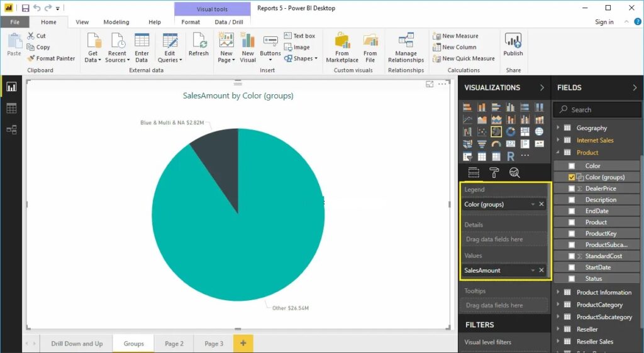This screenshot has width=644, height=353.
Task: Select the Ribbon chart visualization
Action: pos(539,120)
